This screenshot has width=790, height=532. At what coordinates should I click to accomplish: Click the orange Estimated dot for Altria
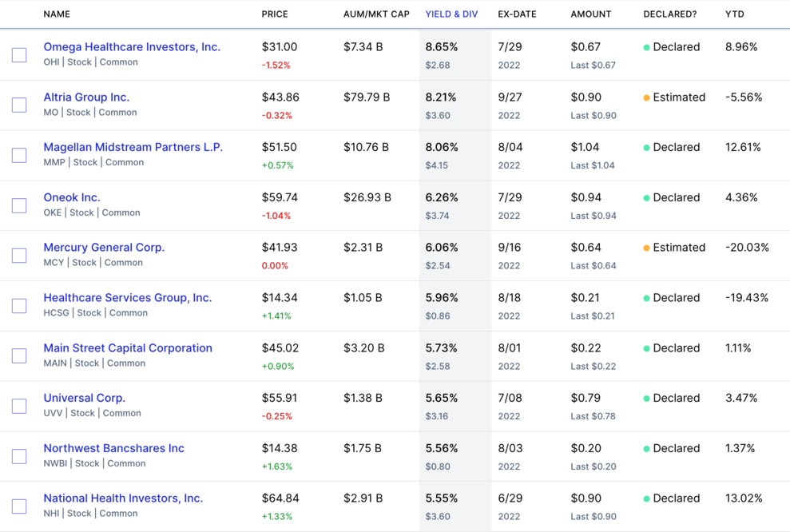[x=646, y=97]
